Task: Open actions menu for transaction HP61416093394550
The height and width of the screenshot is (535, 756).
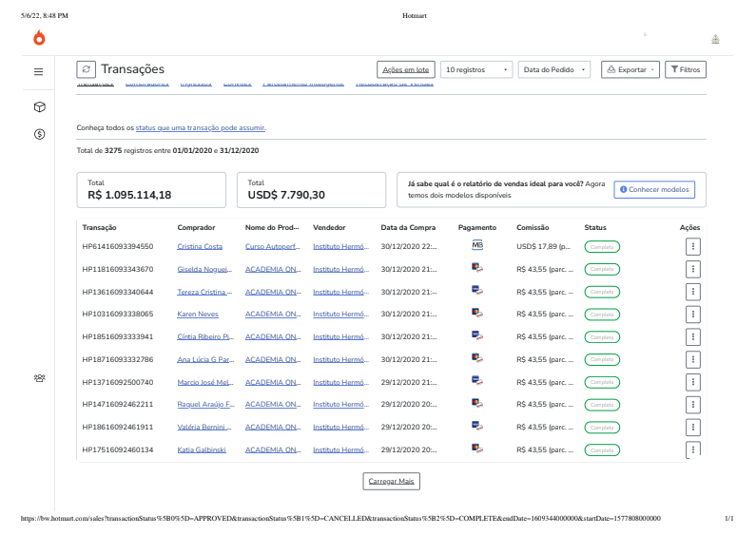Action: click(693, 246)
